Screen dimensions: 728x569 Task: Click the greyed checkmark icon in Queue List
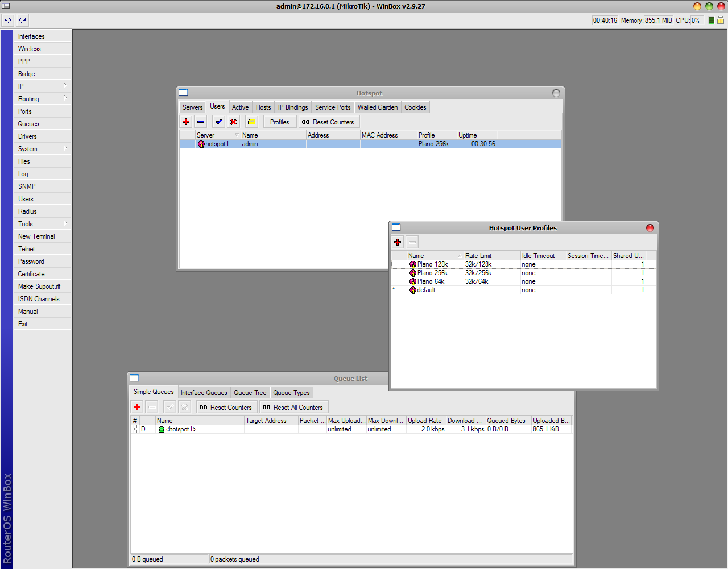(x=169, y=407)
